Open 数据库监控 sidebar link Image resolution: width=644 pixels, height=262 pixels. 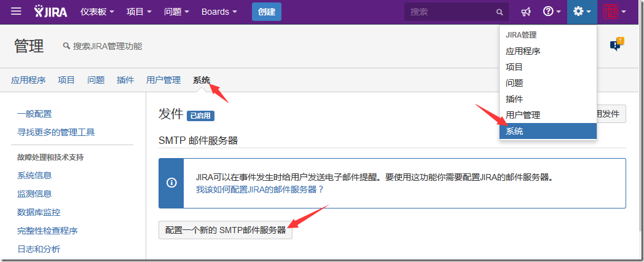[39, 212]
